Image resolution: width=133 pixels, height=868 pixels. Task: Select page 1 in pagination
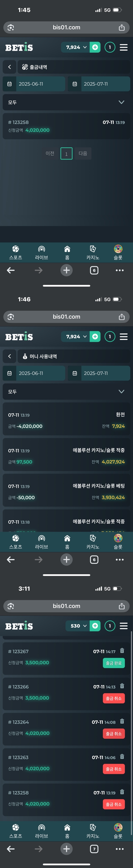coord(66,154)
